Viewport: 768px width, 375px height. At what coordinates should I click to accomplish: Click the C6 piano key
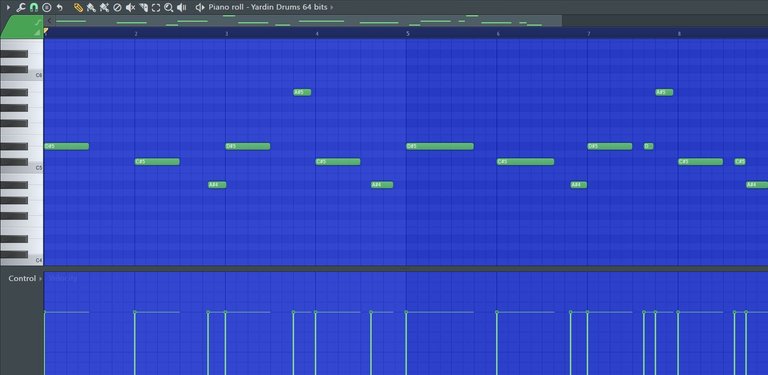point(22,75)
